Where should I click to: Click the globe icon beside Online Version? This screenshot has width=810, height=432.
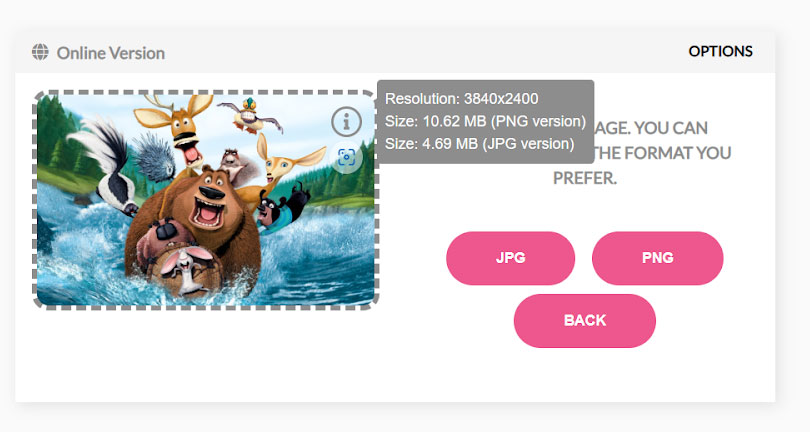[x=40, y=52]
